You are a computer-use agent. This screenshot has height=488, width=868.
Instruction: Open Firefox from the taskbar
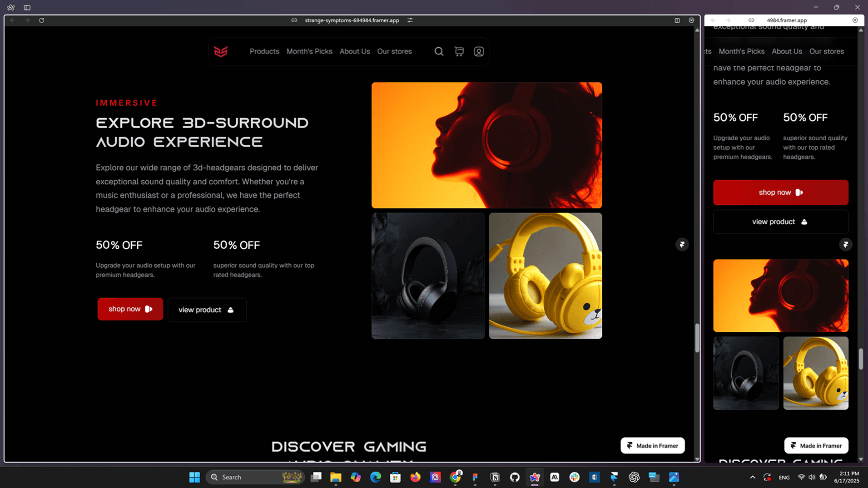[415, 477]
